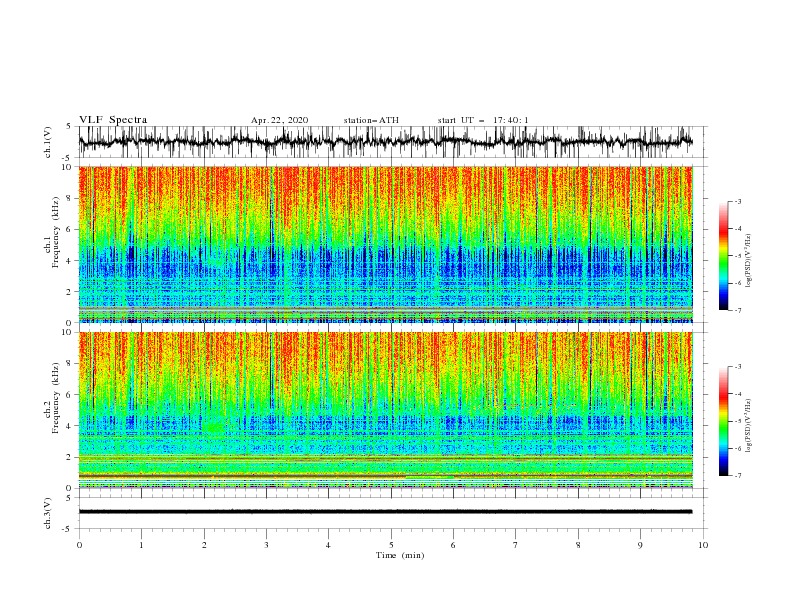The height and width of the screenshot is (612, 792).
Task: Click the "8" kHz tick on ch.2 spectrogram
Action: coord(70,364)
